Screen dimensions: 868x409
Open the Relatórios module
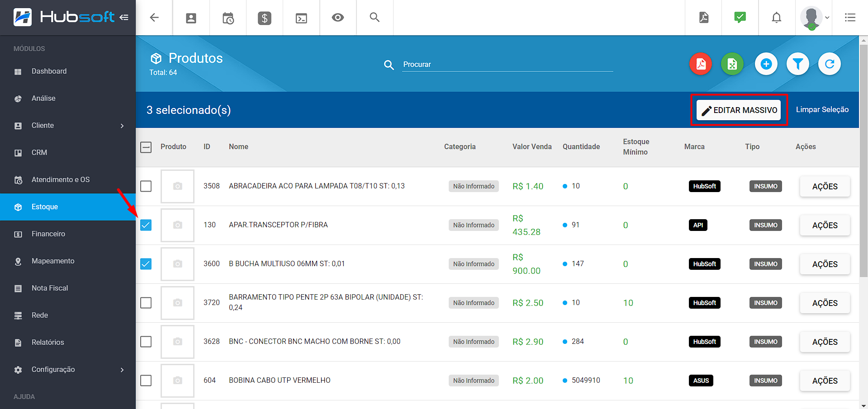pos(68,343)
